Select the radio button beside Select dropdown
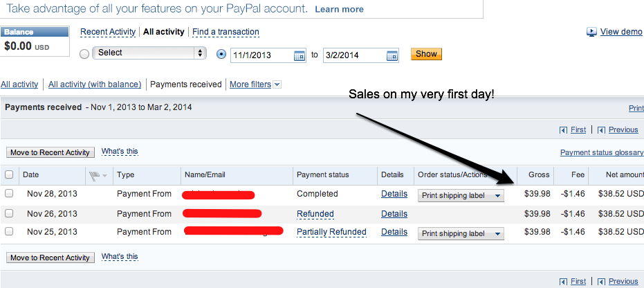 click(x=84, y=54)
